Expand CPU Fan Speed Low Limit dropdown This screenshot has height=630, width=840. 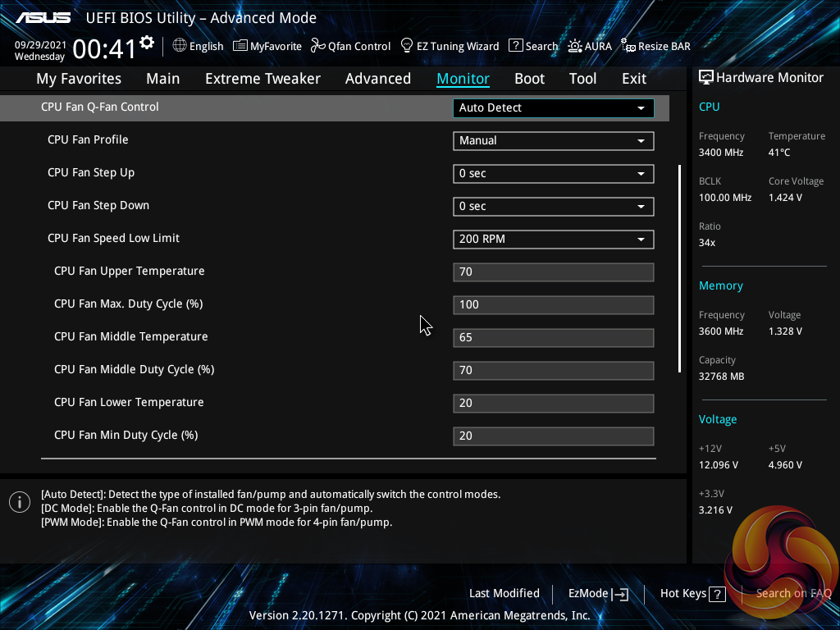554,239
